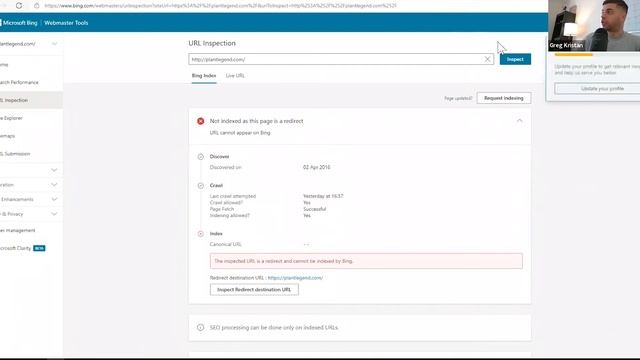Click the 'Page updated?' label

pos(458,98)
